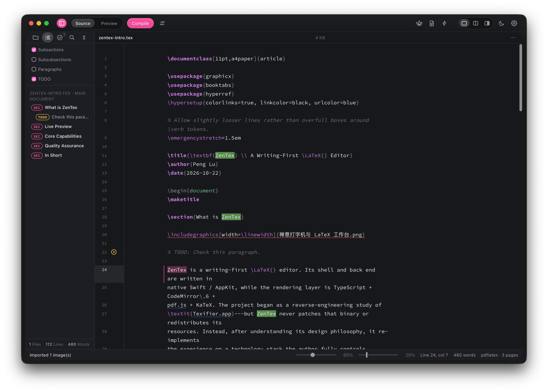Click the pink Compile button
Viewport: 548px width, 392px height.
[140, 23]
